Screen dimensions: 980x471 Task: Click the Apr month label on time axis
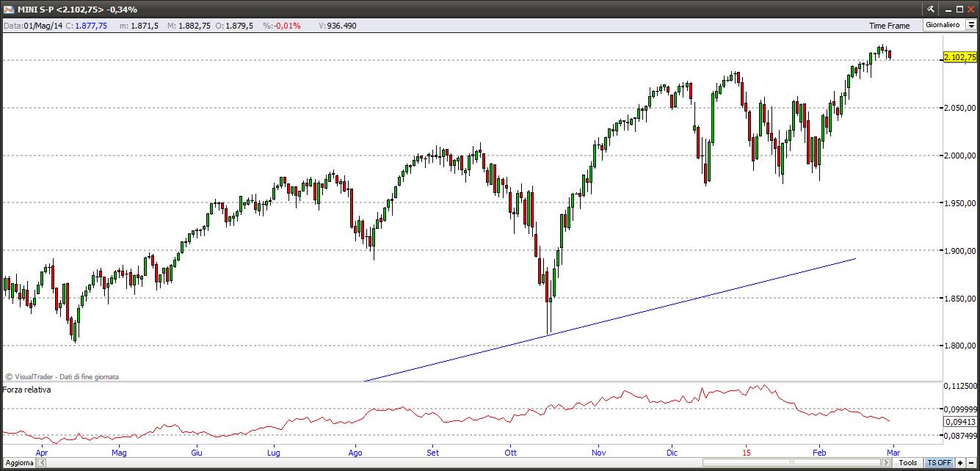coord(41,453)
